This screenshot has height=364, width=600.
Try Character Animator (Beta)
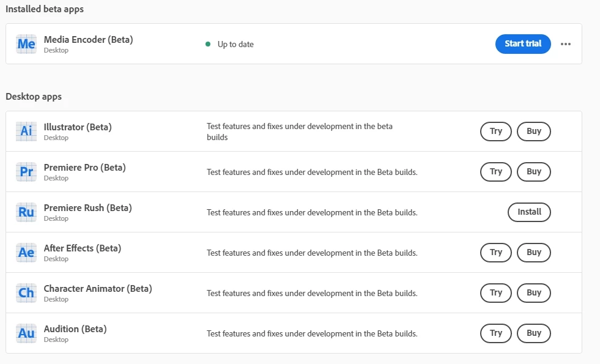point(496,293)
